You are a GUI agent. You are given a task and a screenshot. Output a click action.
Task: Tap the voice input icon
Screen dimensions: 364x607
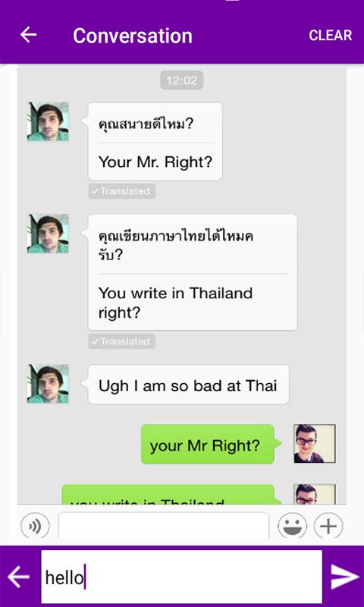coord(35,526)
